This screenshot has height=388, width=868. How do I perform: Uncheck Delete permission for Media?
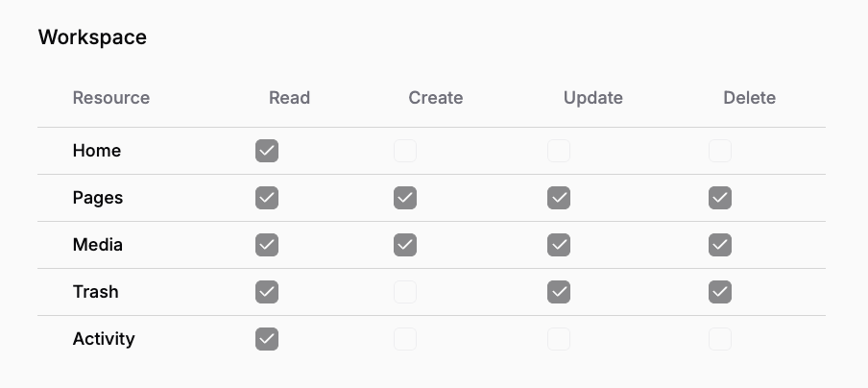tap(720, 245)
